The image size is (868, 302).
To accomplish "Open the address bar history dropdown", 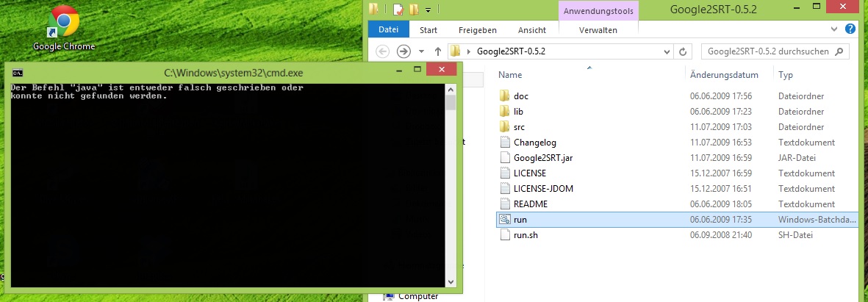I will [667, 51].
